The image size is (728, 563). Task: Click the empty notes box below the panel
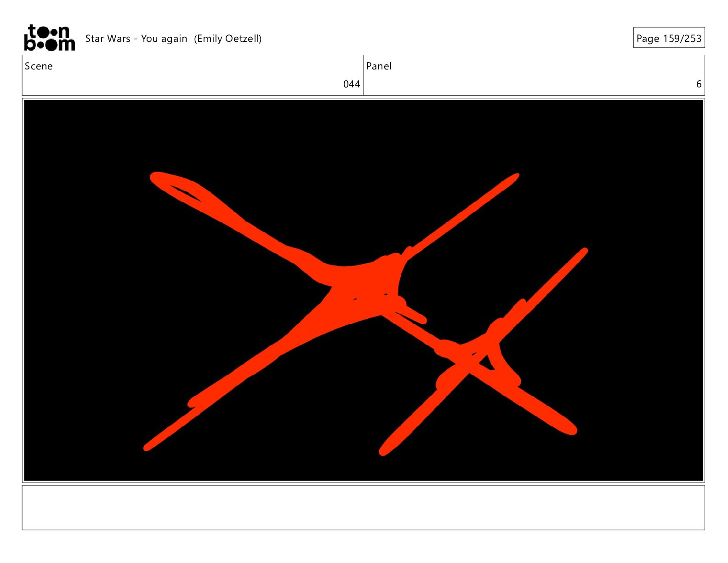[363, 507]
